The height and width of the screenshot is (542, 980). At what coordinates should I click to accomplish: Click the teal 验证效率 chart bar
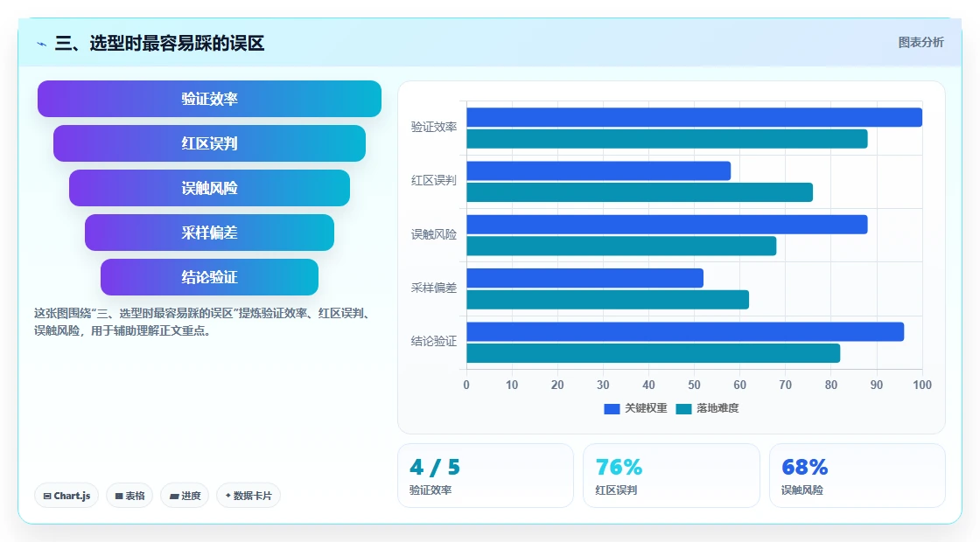pyautogui.click(x=667, y=139)
